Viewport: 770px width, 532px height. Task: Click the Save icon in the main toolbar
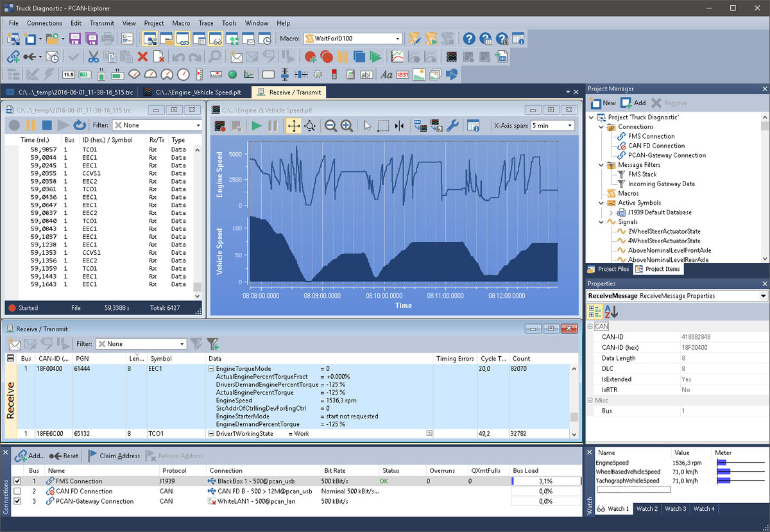[x=75, y=39]
